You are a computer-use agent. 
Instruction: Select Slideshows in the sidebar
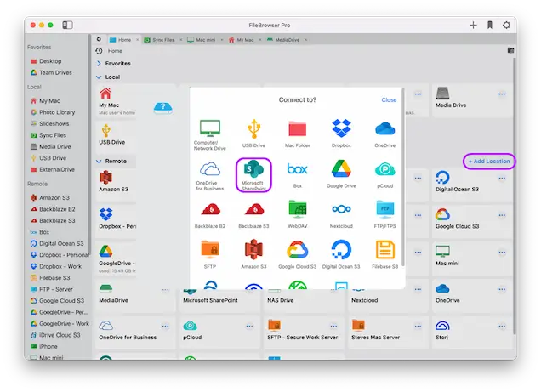[x=50, y=123]
